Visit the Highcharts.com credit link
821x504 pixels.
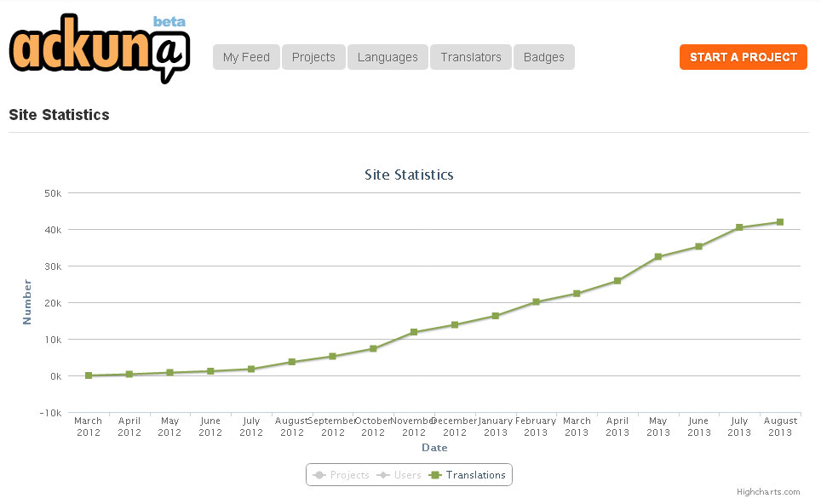point(768,492)
